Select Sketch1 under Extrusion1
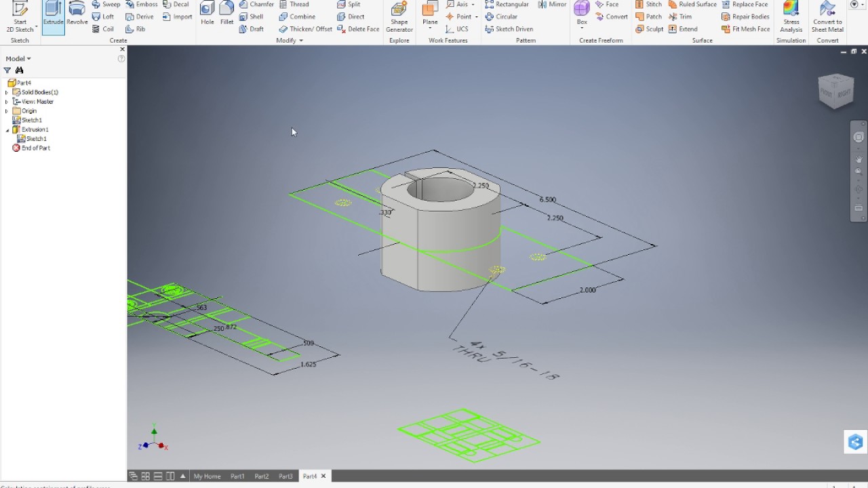The width and height of the screenshot is (868, 488). point(32,138)
